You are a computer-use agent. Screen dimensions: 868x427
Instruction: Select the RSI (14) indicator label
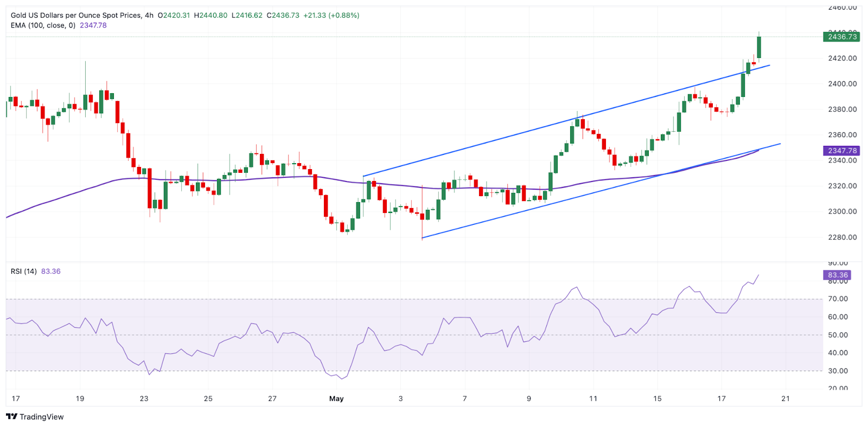click(24, 271)
